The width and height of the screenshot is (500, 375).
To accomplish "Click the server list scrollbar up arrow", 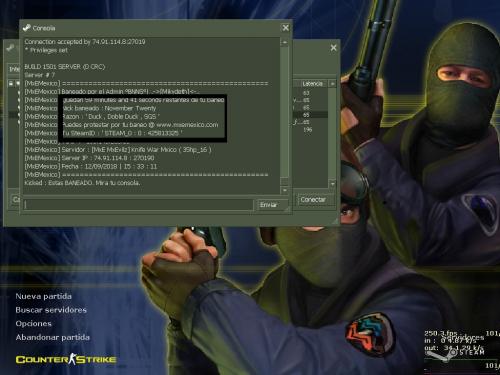I will [332, 84].
